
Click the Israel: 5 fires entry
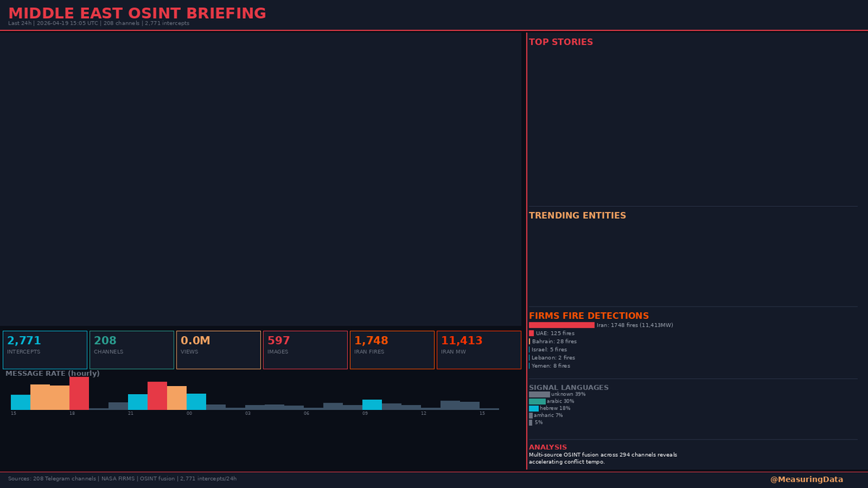coord(548,349)
